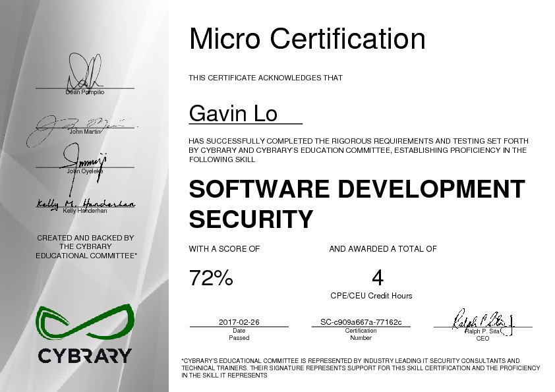Click 'THIS CERTIFICATE ACKNOWLEDGES THAT' line
Screen dimensions: 555x392
pyautogui.click(x=266, y=78)
